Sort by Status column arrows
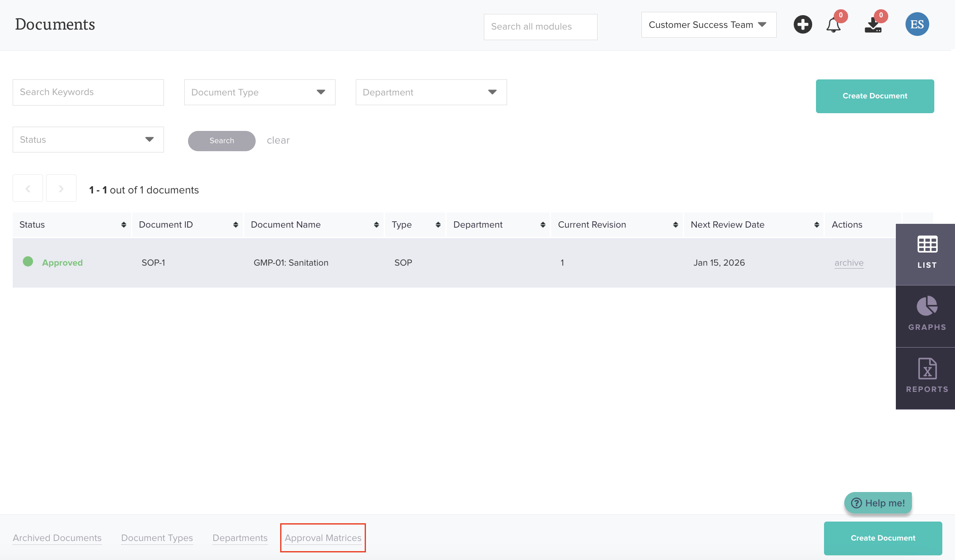Viewport: 955px width, 560px height. pos(123,225)
